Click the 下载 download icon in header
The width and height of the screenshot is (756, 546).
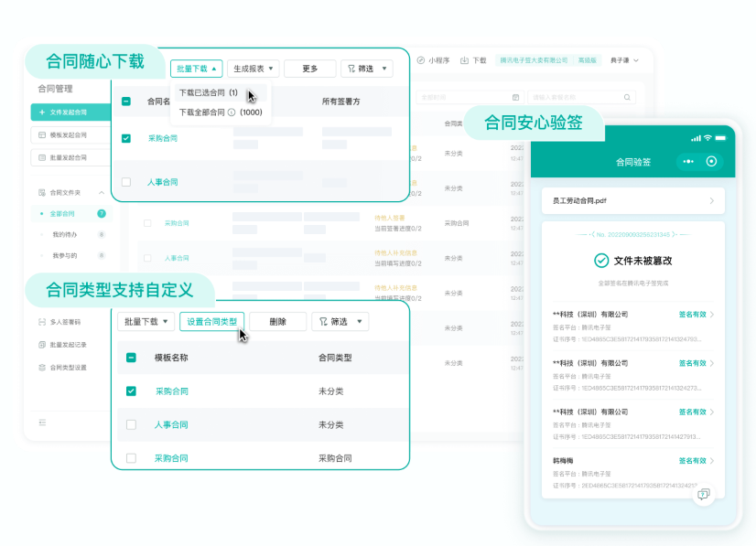tap(464, 60)
